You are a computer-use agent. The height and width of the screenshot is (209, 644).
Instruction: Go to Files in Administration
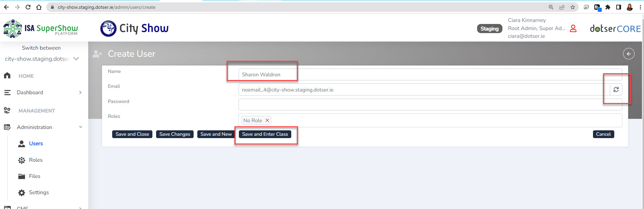tap(34, 176)
